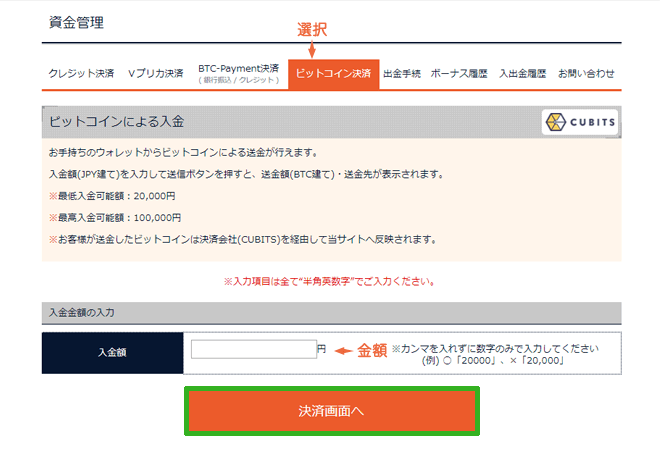The height and width of the screenshot is (455, 660).
Task: Click the カンマを入れずに instruction text
Action: click(495, 349)
